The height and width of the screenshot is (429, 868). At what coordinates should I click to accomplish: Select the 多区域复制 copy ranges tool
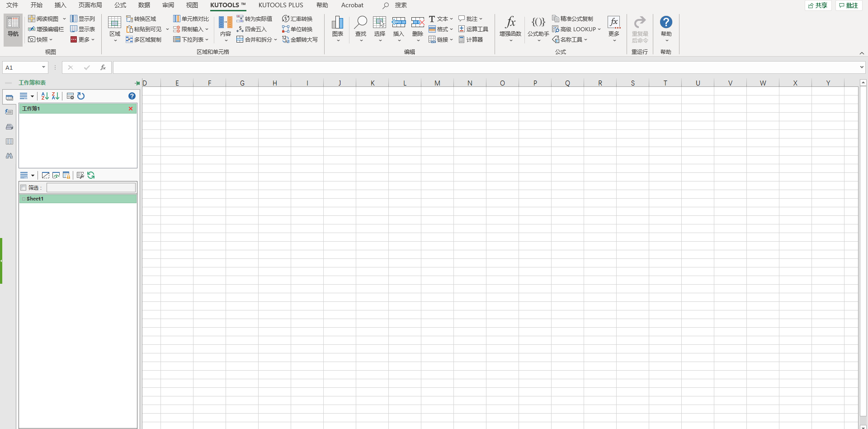143,39
